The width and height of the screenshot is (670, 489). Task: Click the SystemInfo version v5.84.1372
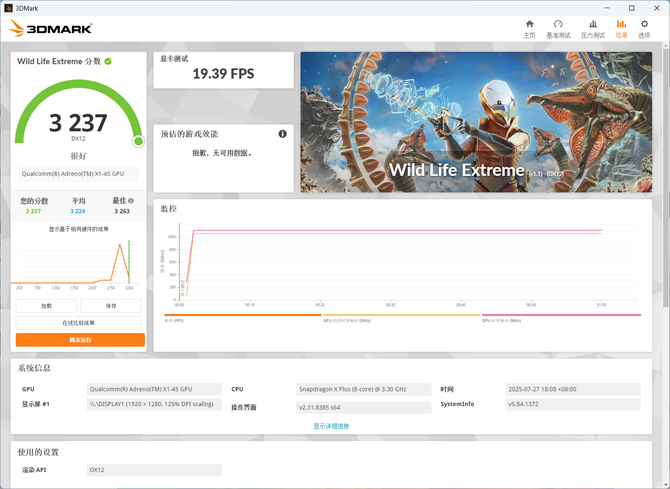(x=573, y=404)
